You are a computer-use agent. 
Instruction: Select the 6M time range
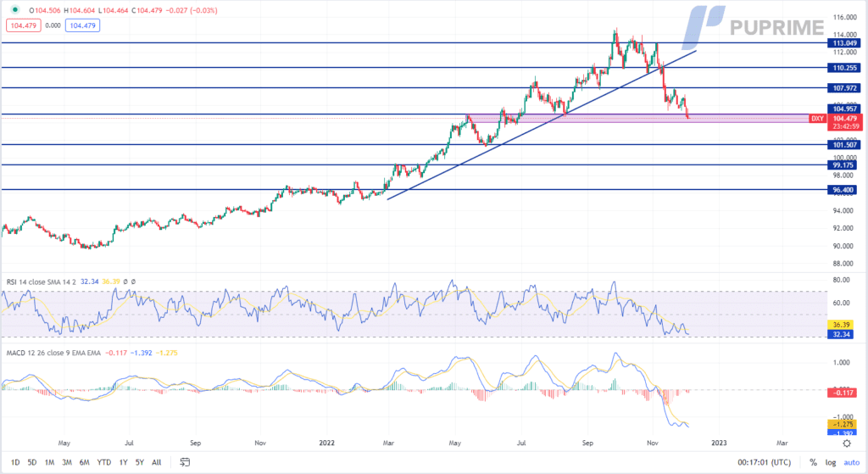[84, 462]
